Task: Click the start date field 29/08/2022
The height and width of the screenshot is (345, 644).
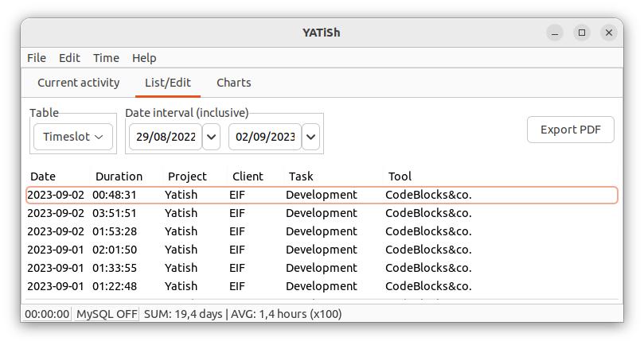Action: 166,137
